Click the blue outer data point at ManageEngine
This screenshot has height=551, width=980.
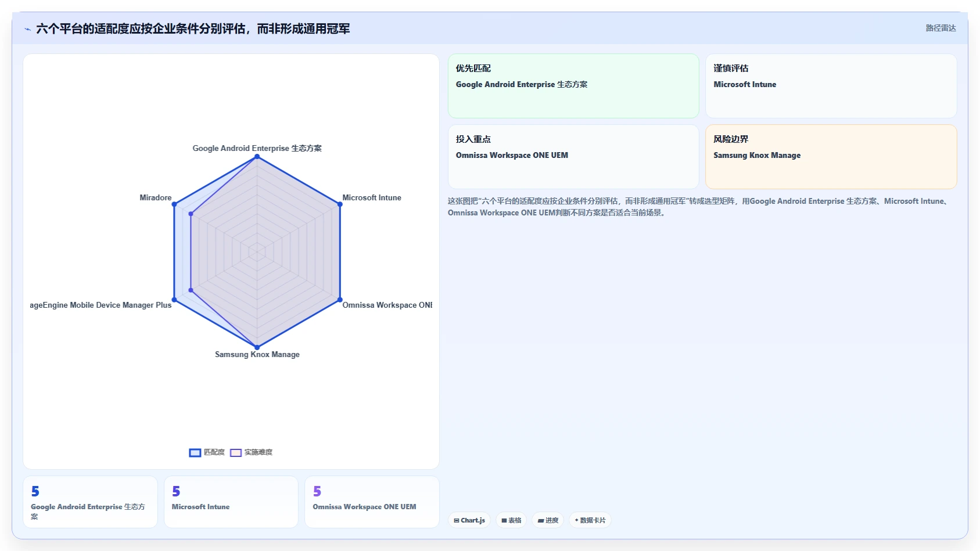click(174, 300)
